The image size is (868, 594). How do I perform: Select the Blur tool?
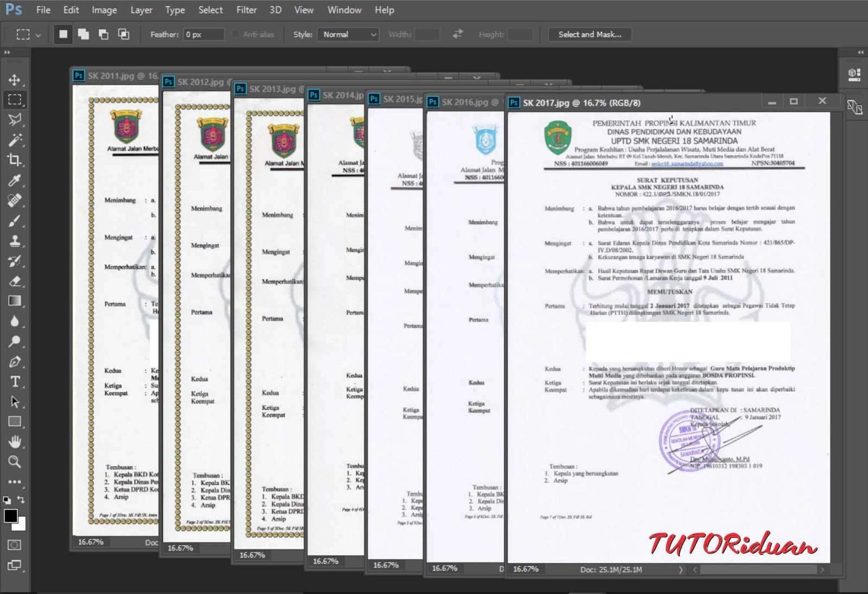click(15, 321)
